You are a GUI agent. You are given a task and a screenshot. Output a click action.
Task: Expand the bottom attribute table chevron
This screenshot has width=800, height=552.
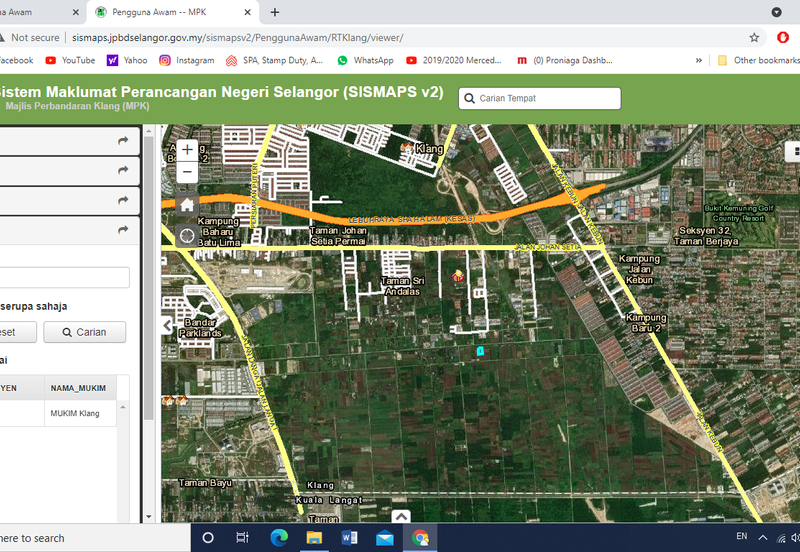coord(401,517)
